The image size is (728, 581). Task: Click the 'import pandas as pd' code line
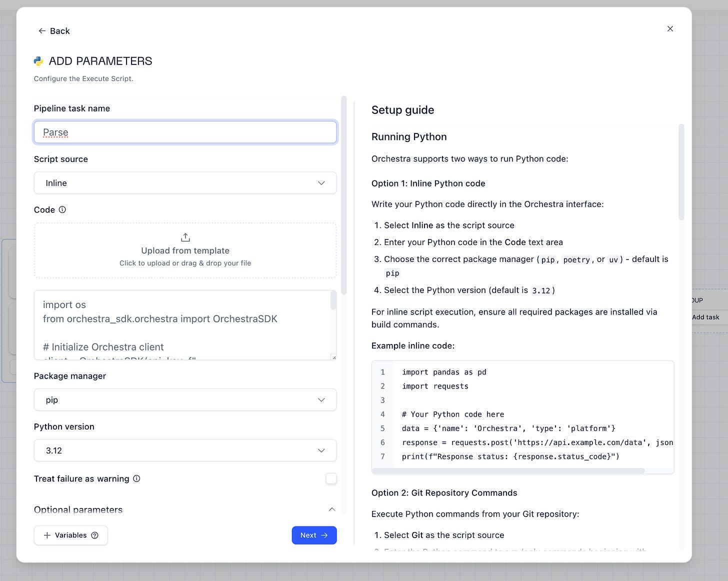coord(444,372)
